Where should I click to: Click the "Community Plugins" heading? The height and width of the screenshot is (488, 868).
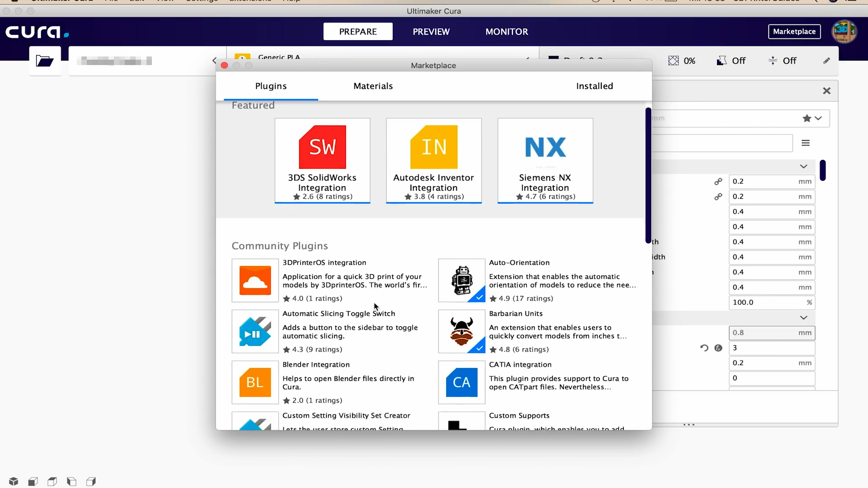point(280,246)
